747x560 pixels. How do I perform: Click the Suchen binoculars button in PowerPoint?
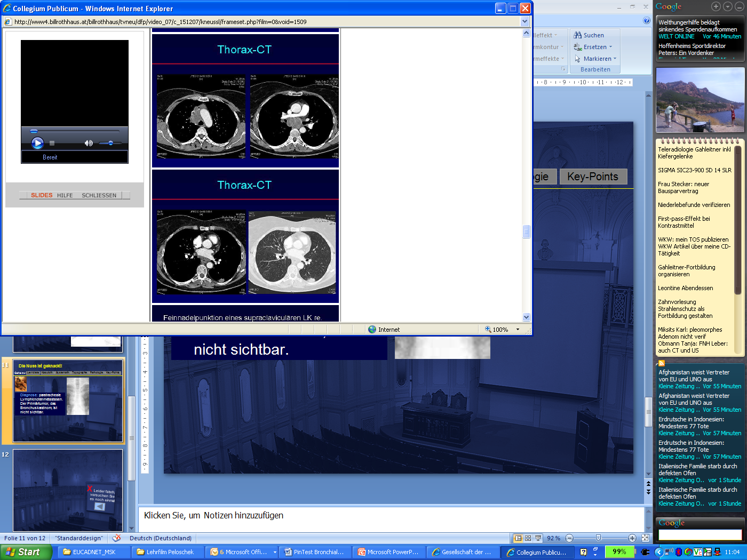point(589,35)
